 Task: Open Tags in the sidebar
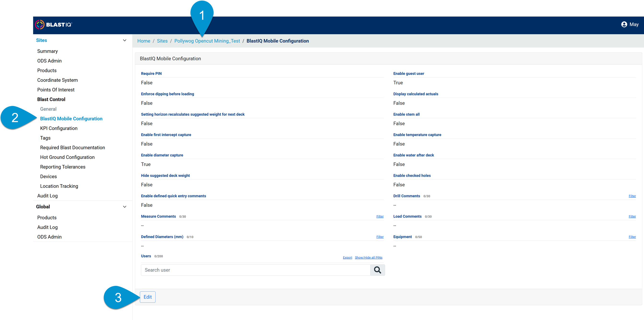point(45,138)
